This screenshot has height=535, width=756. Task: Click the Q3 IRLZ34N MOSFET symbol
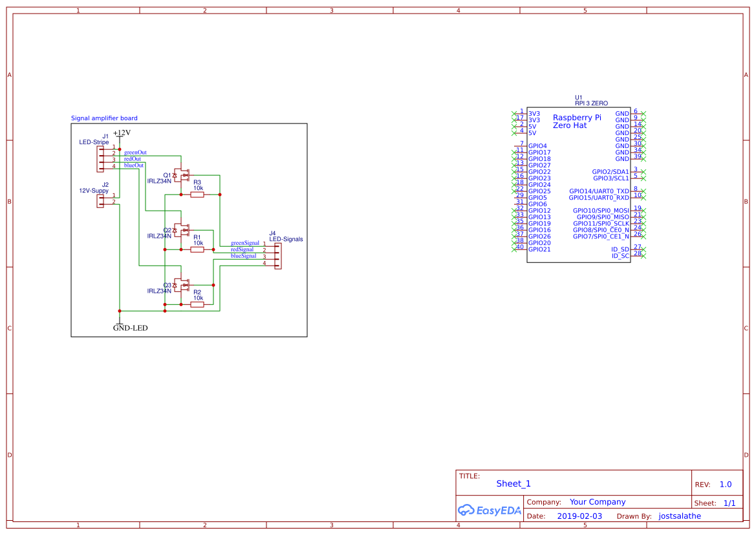[x=182, y=284]
